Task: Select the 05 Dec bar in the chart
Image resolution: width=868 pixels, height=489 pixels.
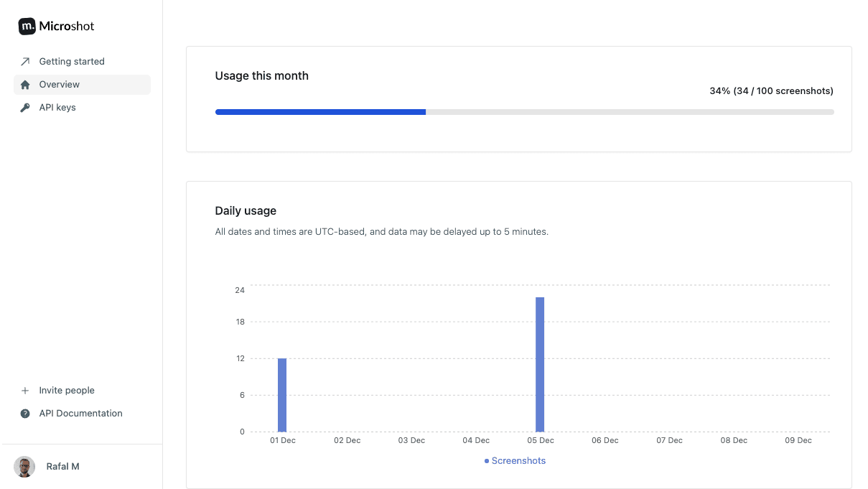Action: tap(540, 363)
